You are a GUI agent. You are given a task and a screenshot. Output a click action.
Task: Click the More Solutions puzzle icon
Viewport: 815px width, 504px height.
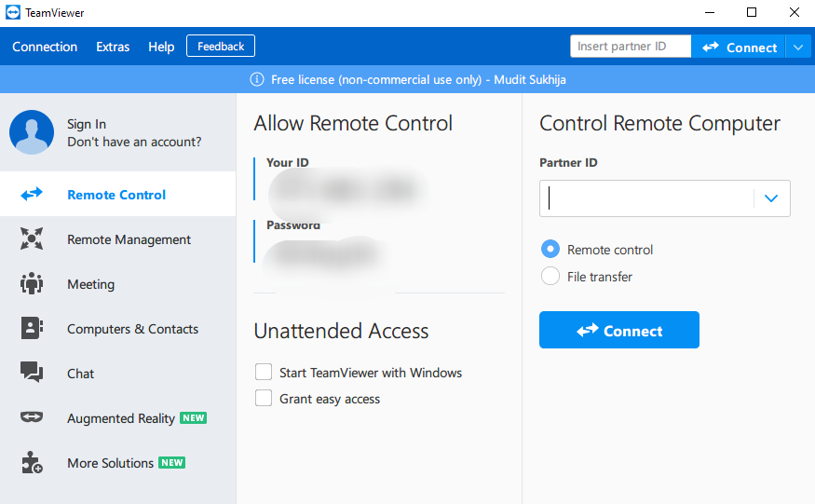click(x=32, y=463)
